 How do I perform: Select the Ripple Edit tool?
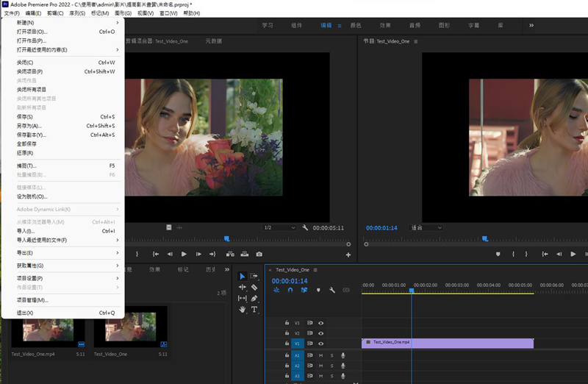coord(243,288)
